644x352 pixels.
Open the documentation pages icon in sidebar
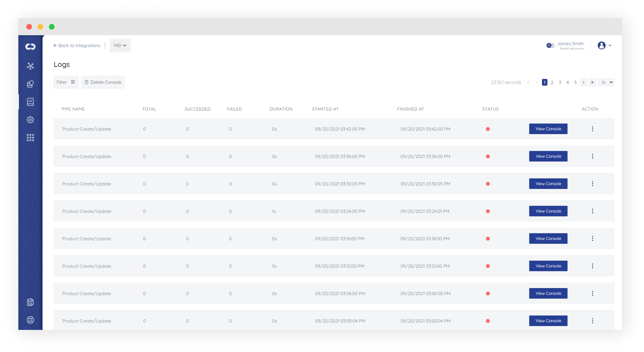coord(30,302)
